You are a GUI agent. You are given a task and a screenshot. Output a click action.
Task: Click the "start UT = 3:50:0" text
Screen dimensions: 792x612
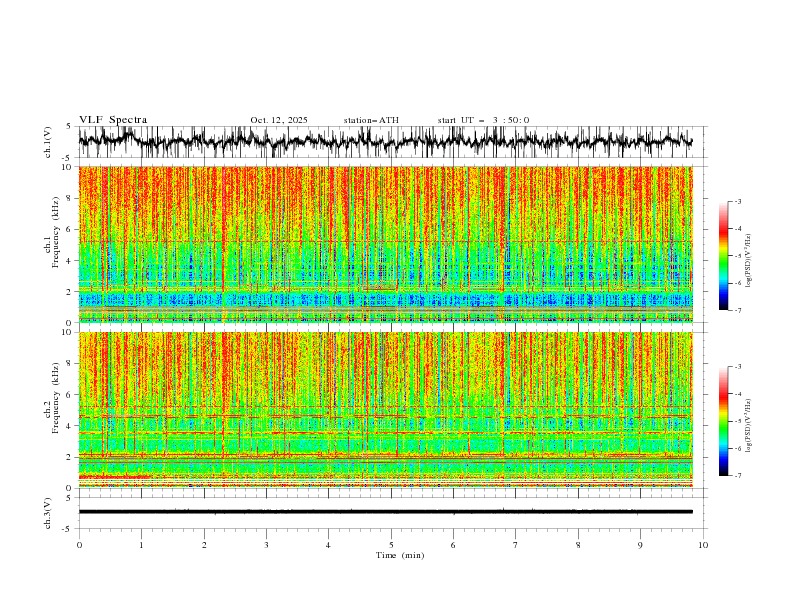tap(483, 120)
